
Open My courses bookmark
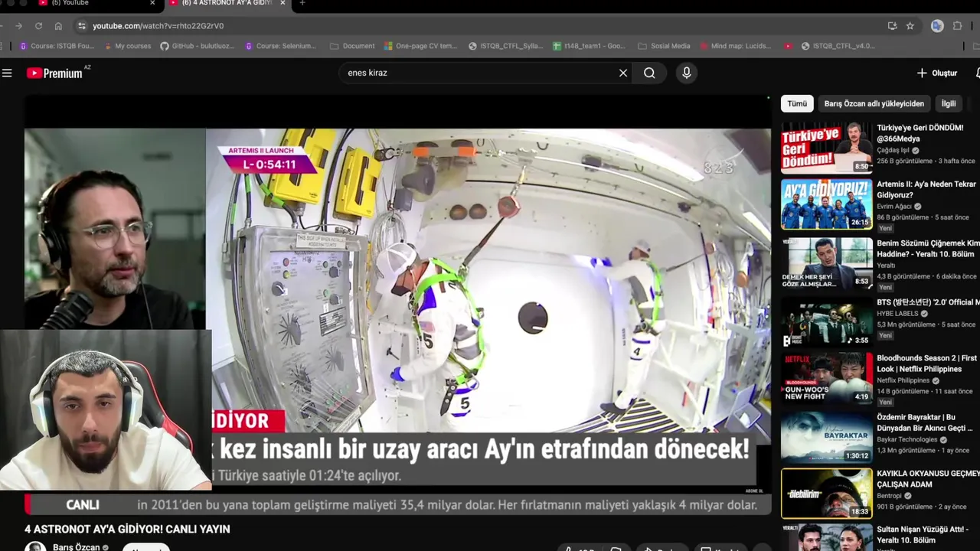coord(127,46)
